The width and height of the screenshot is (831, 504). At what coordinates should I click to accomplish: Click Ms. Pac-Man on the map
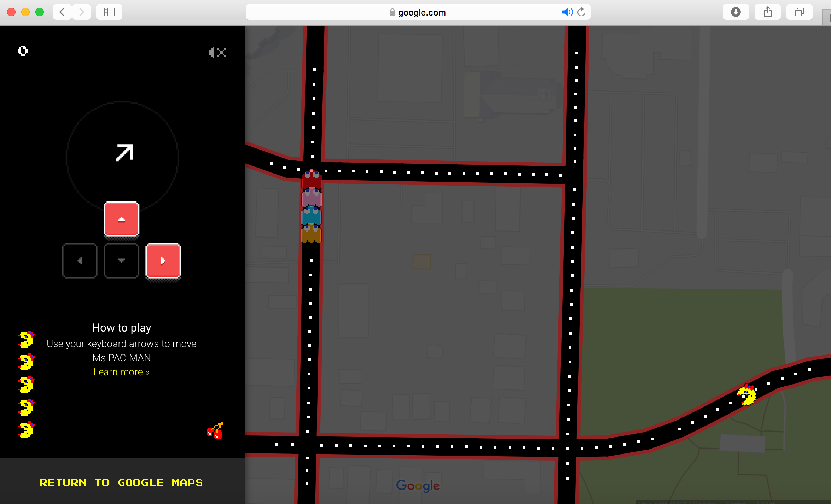[x=746, y=395]
